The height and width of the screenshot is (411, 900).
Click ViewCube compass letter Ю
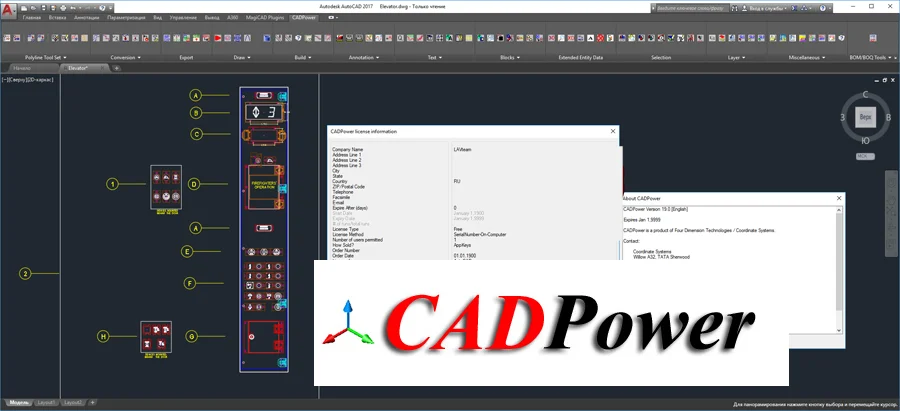tap(865, 140)
